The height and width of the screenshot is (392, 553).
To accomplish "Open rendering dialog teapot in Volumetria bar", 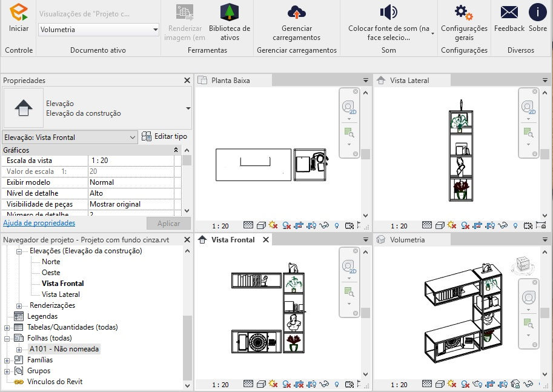I will point(477,384).
